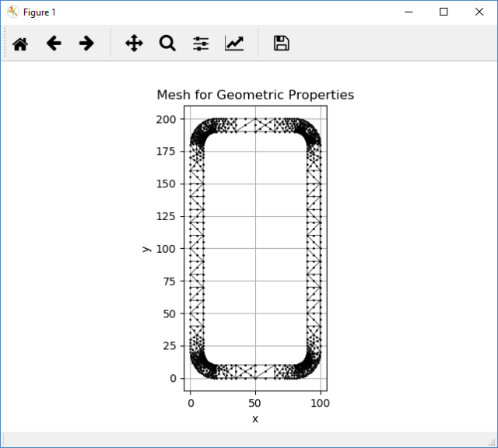498x448 pixels.
Task: Open the edit axis parameters dialog
Action: [x=234, y=44]
